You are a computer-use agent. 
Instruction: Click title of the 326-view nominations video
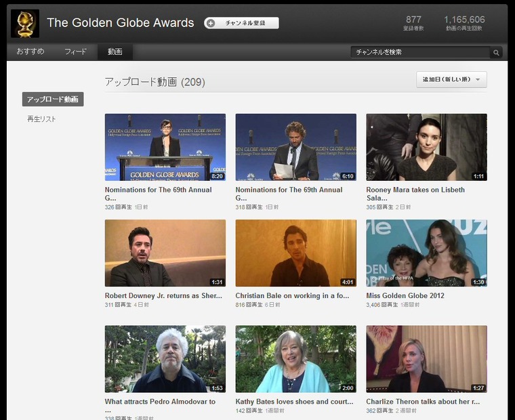click(159, 194)
